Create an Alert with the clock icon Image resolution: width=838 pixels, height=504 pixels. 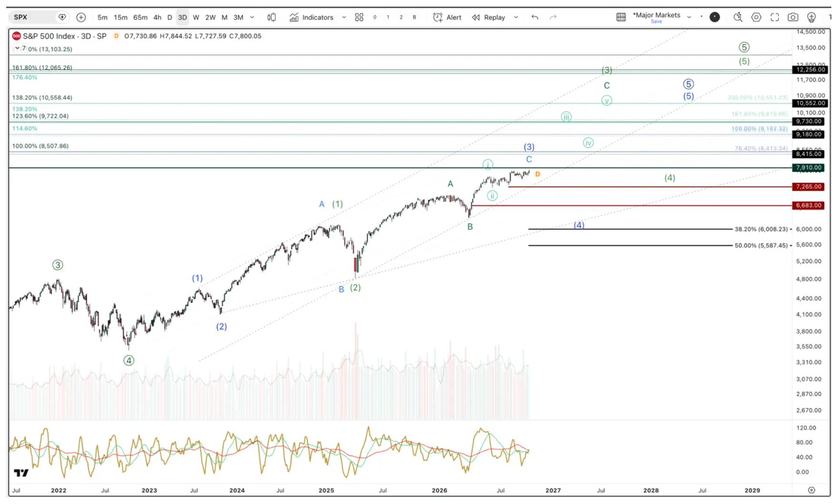(x=447, y=17)
